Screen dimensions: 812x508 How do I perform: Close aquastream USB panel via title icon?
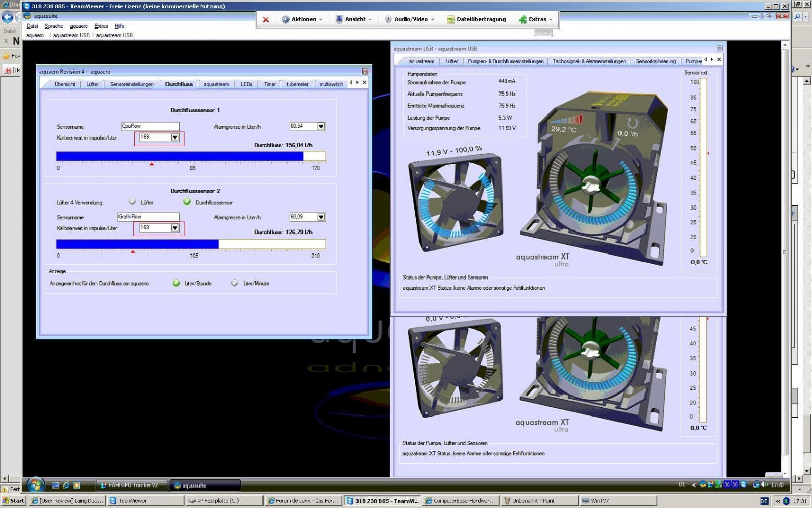[x=719, y=49]
